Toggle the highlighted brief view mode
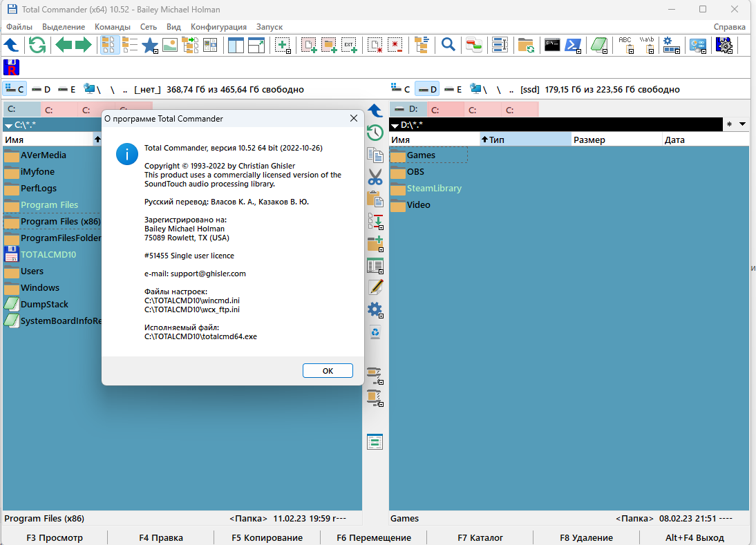756x545 pixels. (110, 46)
